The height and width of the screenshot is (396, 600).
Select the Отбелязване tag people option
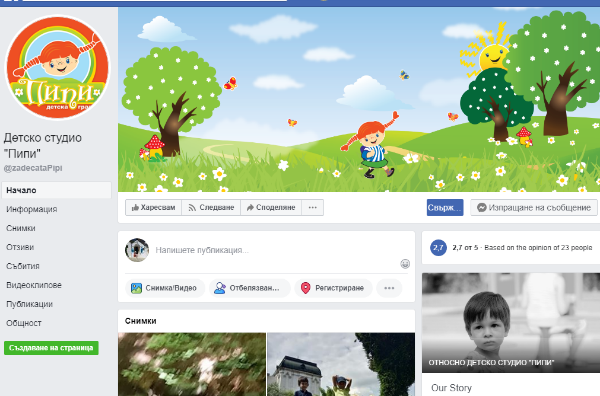249,288
